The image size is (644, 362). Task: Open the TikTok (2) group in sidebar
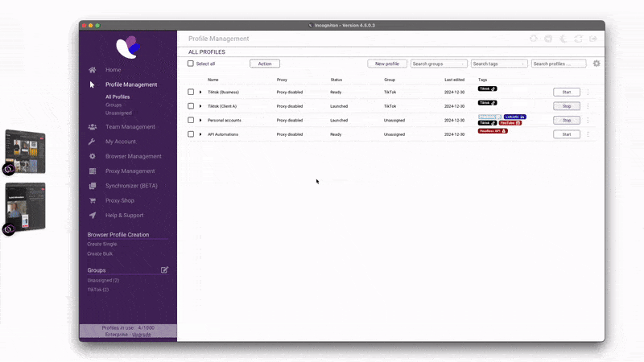coord(98,290)
